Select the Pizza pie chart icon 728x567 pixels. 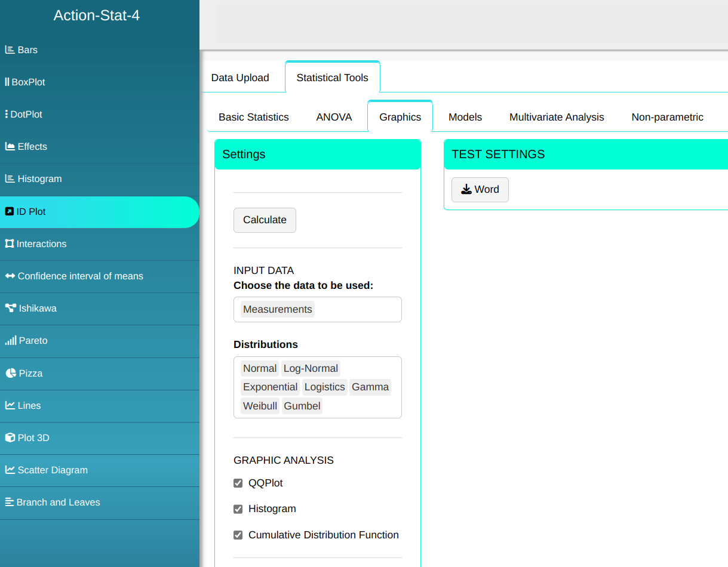10,374
